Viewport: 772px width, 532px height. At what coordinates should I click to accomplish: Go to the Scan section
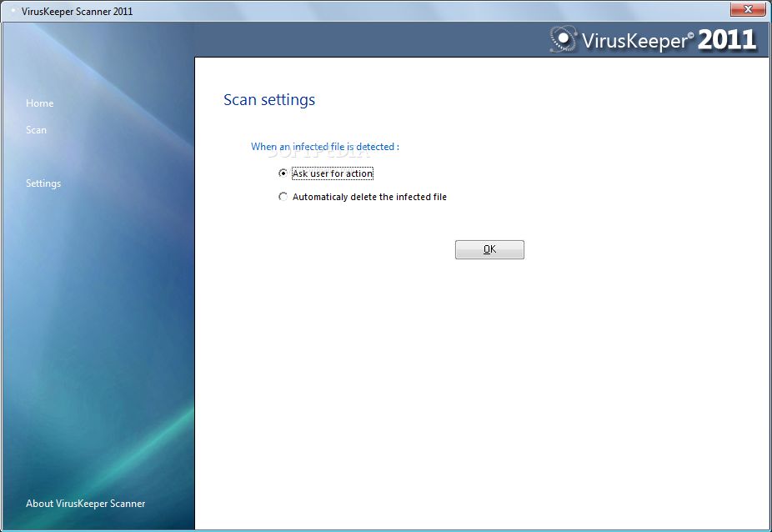point(37,129)
